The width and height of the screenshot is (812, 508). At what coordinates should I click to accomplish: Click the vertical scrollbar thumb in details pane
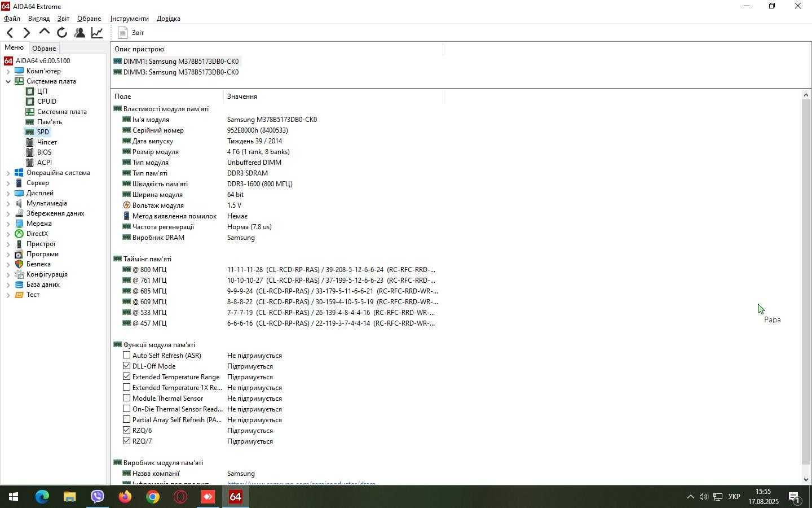point(806,282)
